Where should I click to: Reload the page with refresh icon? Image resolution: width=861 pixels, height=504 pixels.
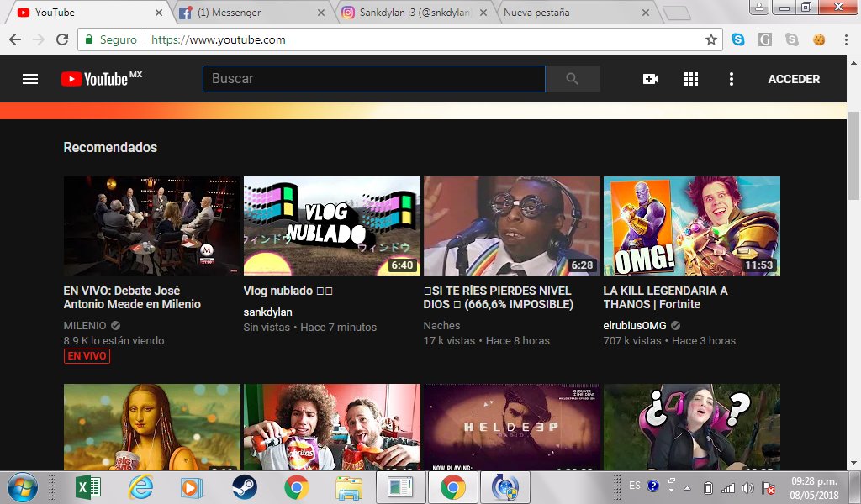pyautogui.click(x=62, y=39)
